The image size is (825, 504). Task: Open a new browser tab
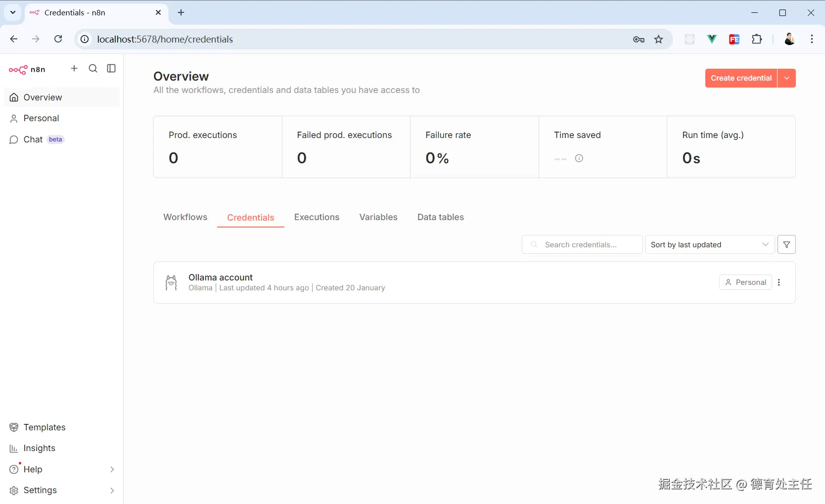click(181, 12)
